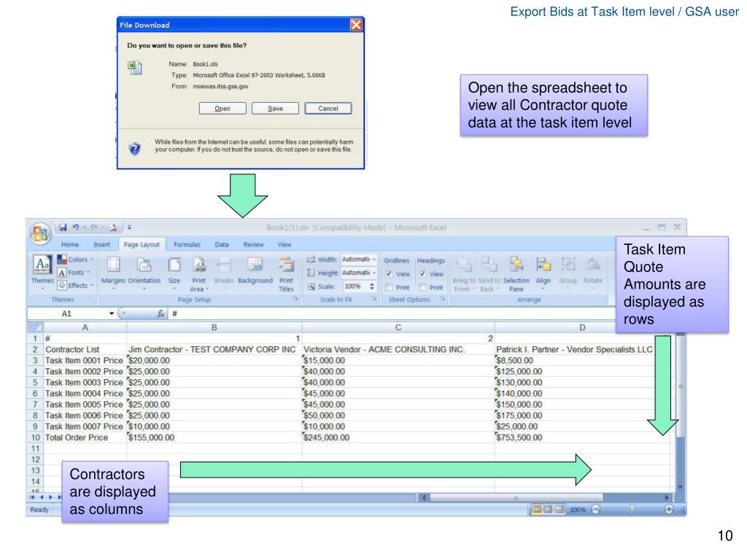This screenshot has height=560, width=747.
Task: Click the Undo icon in Quick Access Toolbar
Action: pos(75,227)
